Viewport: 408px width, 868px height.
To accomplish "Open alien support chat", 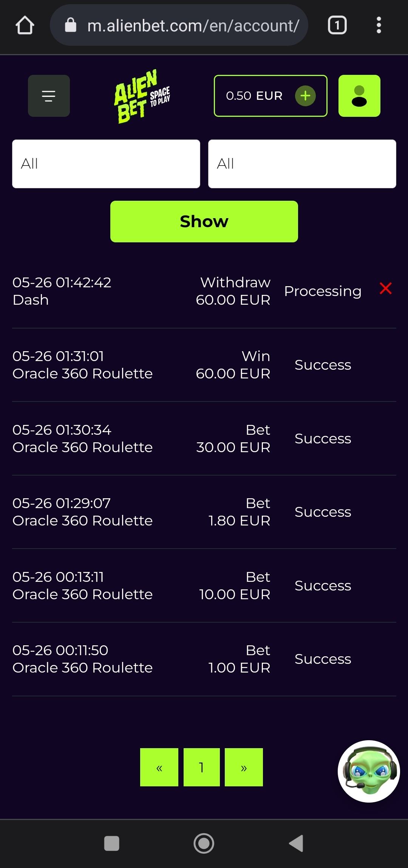I will (368, 771).
